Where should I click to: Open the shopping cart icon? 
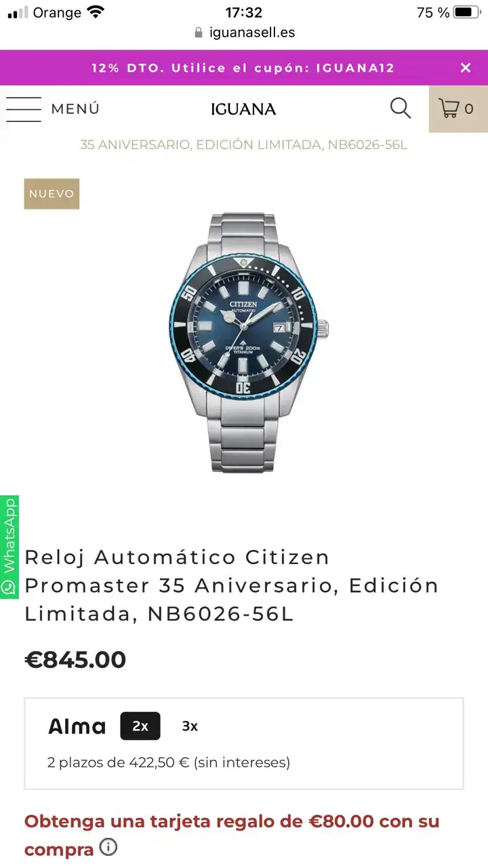[x=458, y=108]
